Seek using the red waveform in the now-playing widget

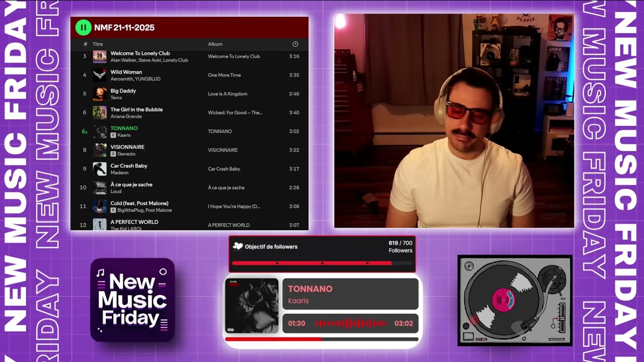(x=351, y=323)
